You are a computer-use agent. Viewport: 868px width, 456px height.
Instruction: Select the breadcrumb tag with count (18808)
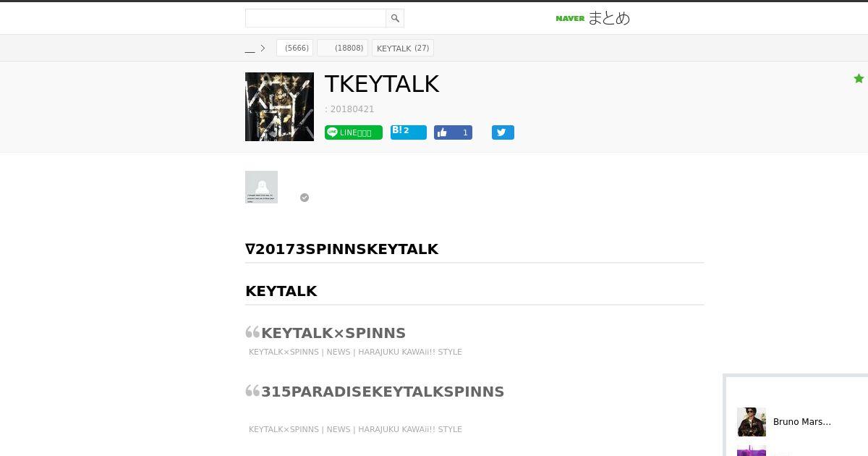[342, 48]
